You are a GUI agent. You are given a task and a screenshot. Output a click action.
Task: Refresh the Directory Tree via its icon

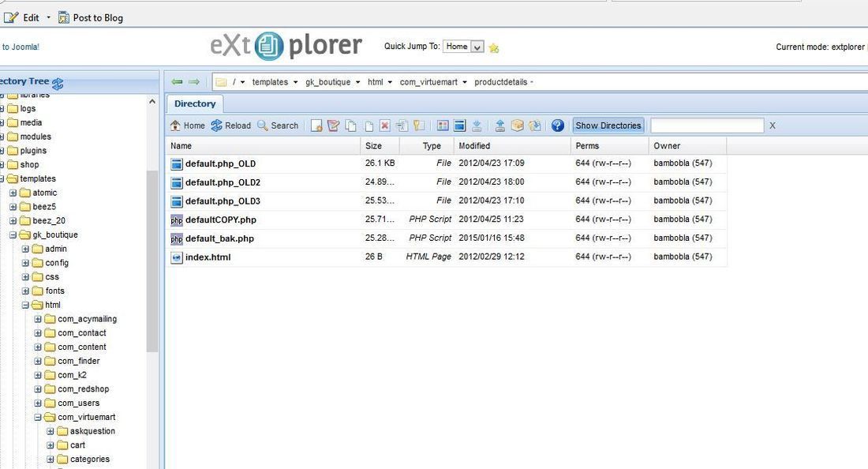[58, 84]
